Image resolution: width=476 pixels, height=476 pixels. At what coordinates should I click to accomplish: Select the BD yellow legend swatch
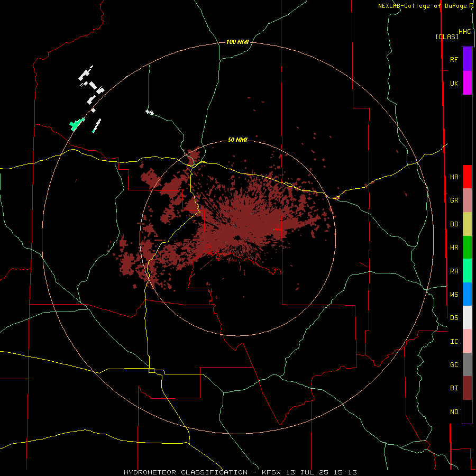pos(467,224)
